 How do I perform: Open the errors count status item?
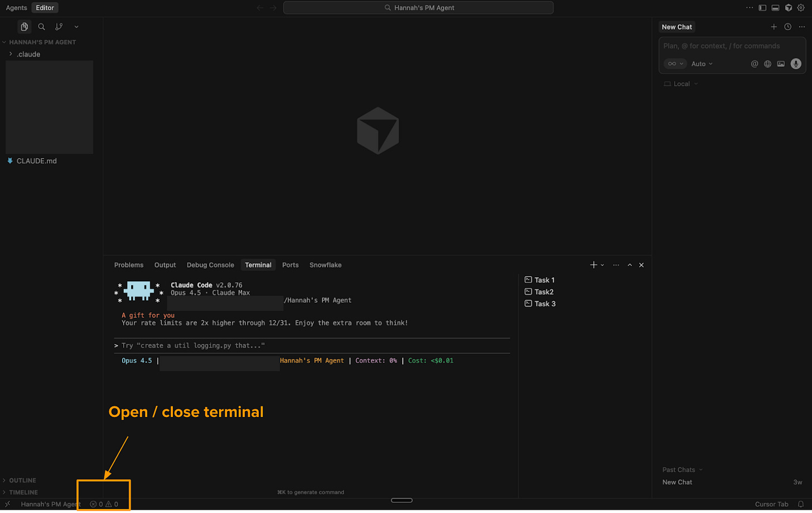click(96, 504)
